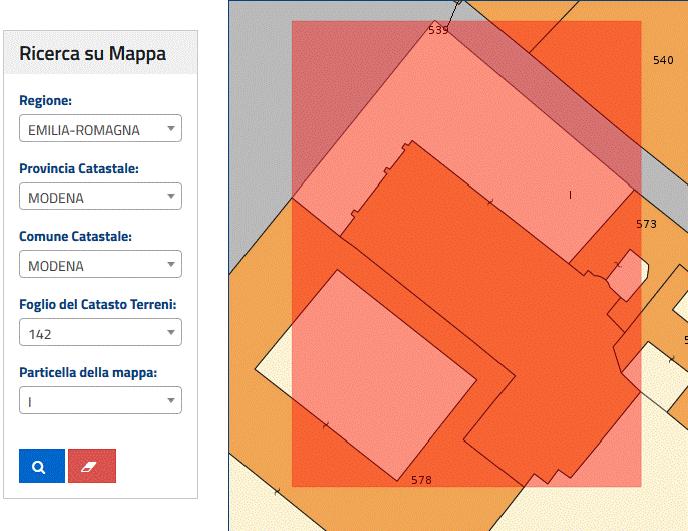Click the Regione field label
The image size is (688, 531).
click(45, 100)
